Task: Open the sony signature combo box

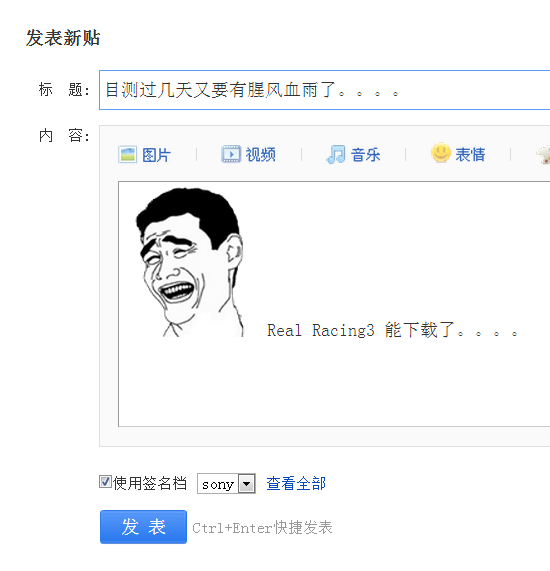Action: pyautogui.click(x=226, y=484)
